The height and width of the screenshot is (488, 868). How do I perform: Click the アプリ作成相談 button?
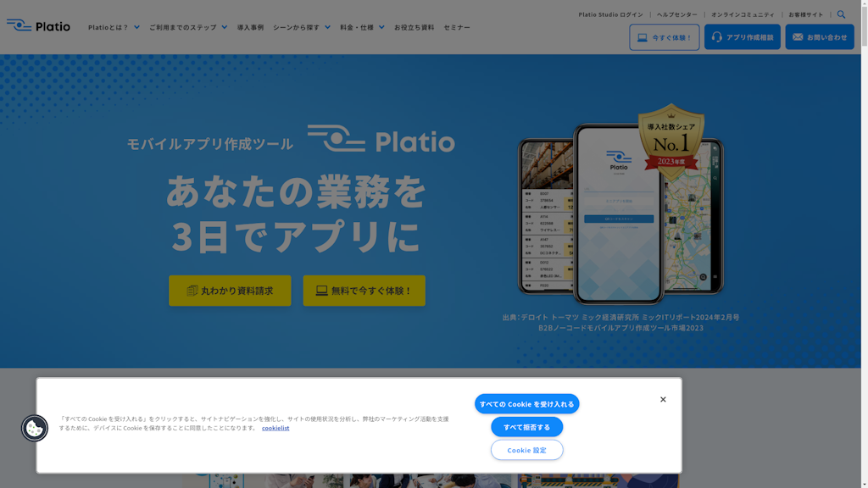742,37
